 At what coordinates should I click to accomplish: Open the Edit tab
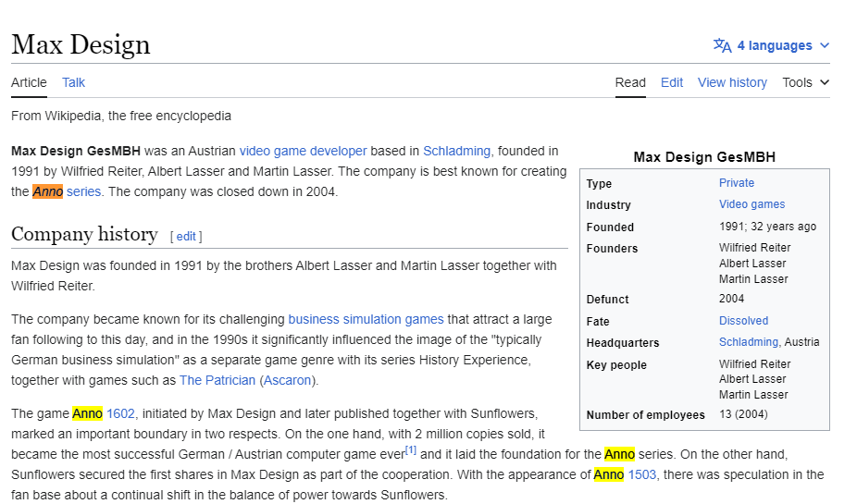(x=672, y=82)
